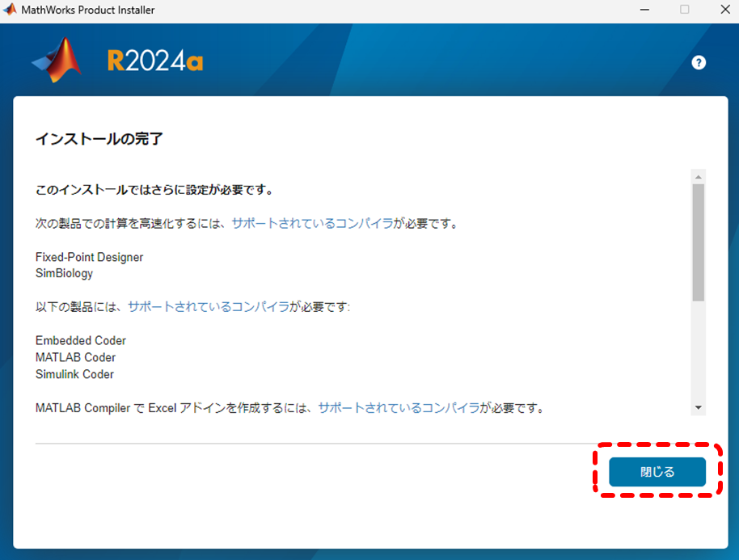Click the Simulink Coder text
The width and height of the screenshot is (739, 560).
74,374
